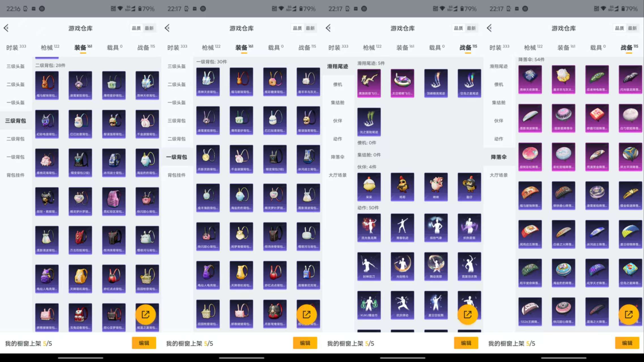Select 二级头盔 in the sidebar

[16, 84]
